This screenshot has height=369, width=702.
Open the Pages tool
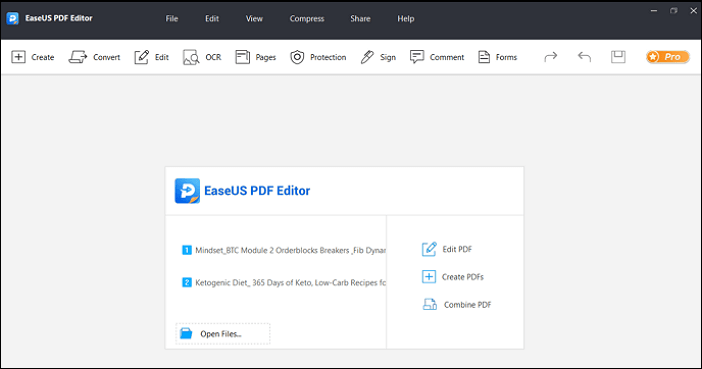pyautogui.click(x=255, y=57)
